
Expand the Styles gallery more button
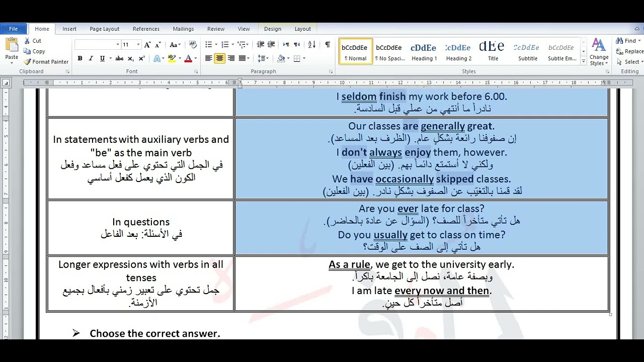[584, 61]
